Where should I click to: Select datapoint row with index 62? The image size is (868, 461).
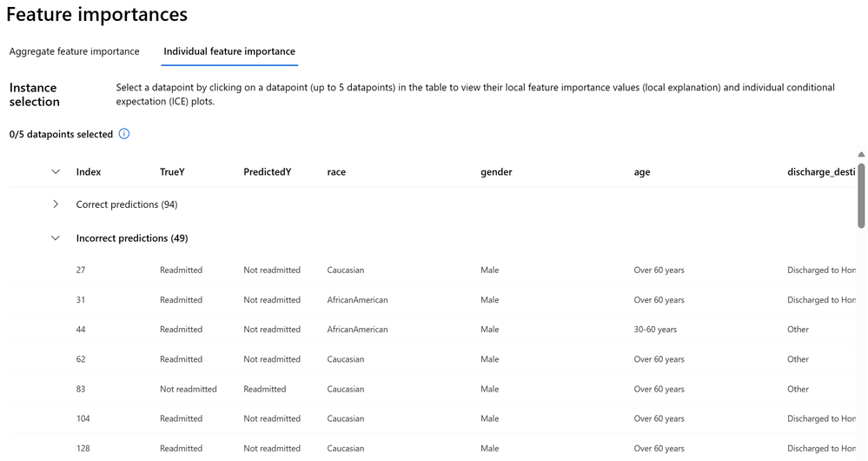[432, 359]
